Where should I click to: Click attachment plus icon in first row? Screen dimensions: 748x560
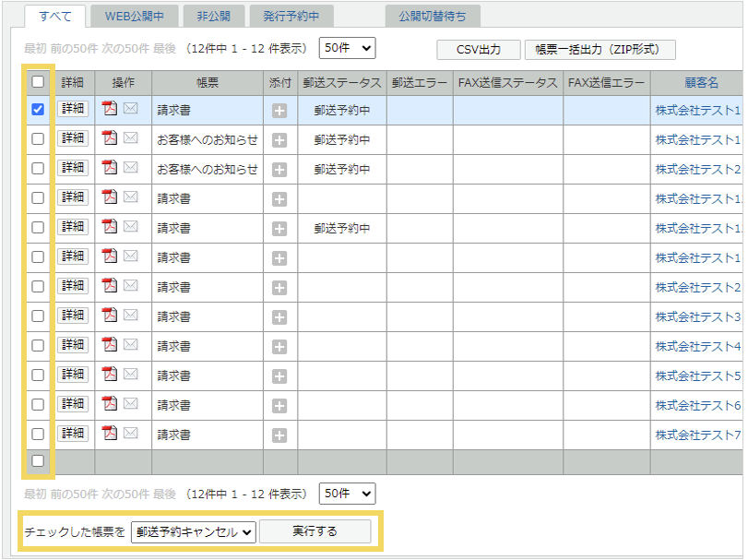pos(279,111)
